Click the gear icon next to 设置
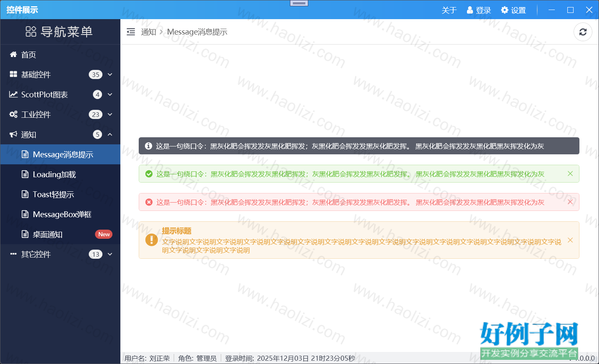Viewport: 599px width, 364px height. point(504,10)
